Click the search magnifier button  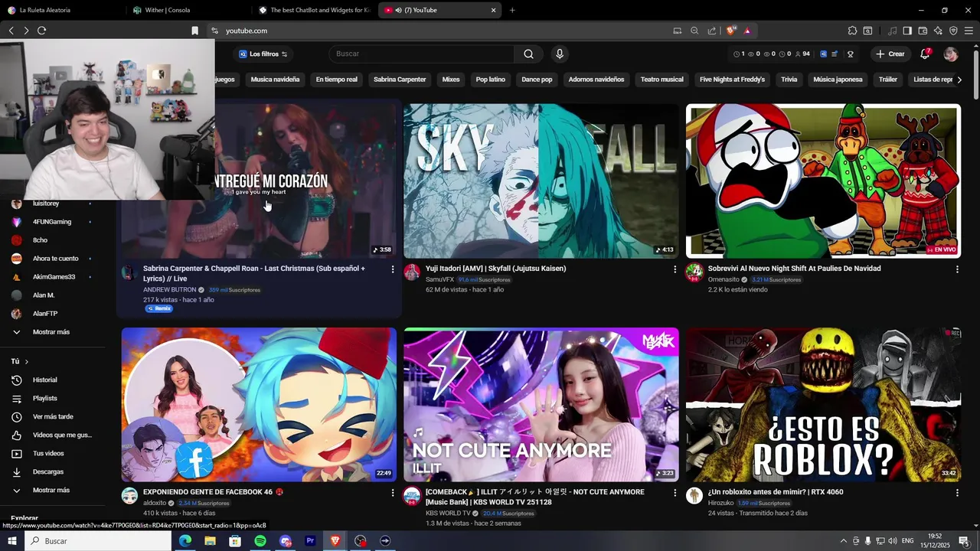pos(528,54)
